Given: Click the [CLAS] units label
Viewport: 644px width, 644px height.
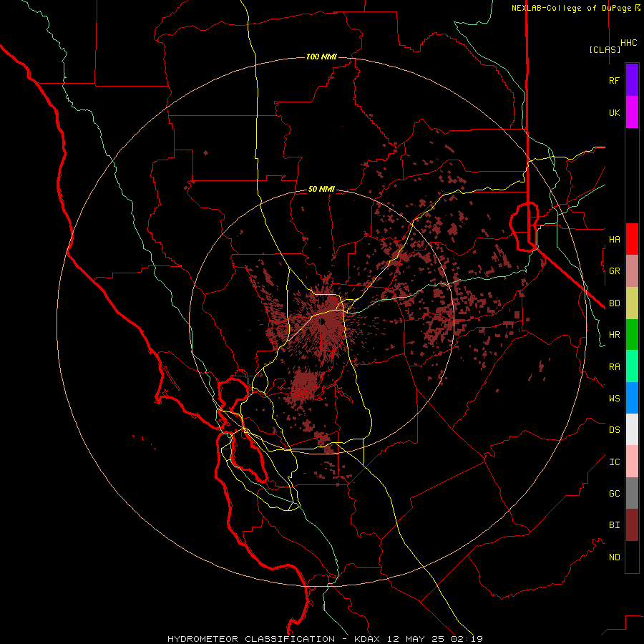Looking at the screenshot, I should (605, 49).
